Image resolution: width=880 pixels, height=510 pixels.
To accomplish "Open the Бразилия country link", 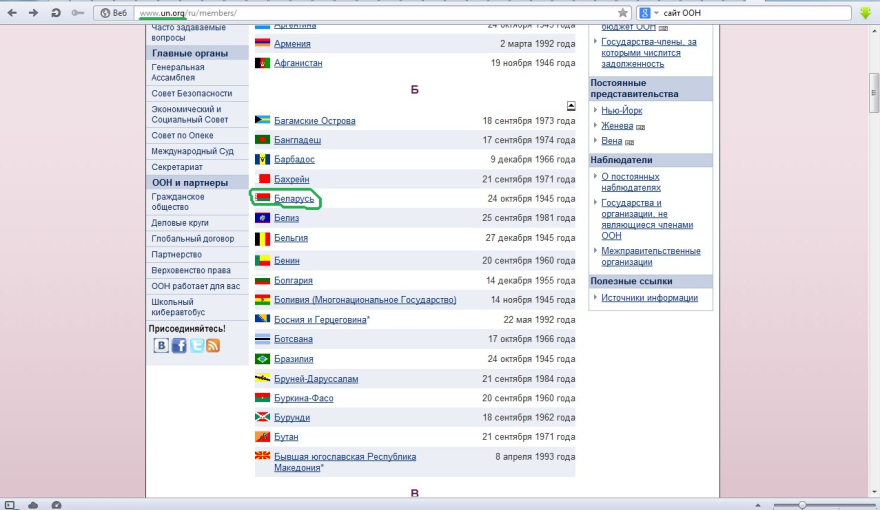I will (x=293, y=359).
